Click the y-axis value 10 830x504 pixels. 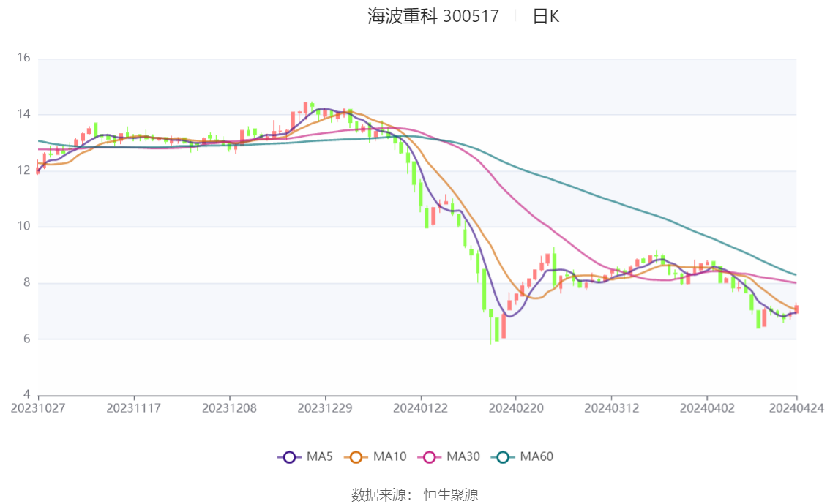click(23, 226)
